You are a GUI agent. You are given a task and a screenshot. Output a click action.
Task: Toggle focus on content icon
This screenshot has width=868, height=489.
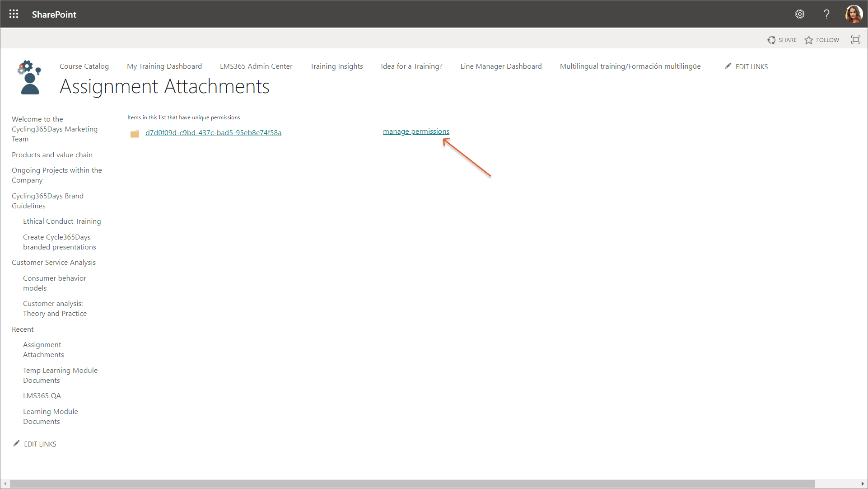[855, 40]
